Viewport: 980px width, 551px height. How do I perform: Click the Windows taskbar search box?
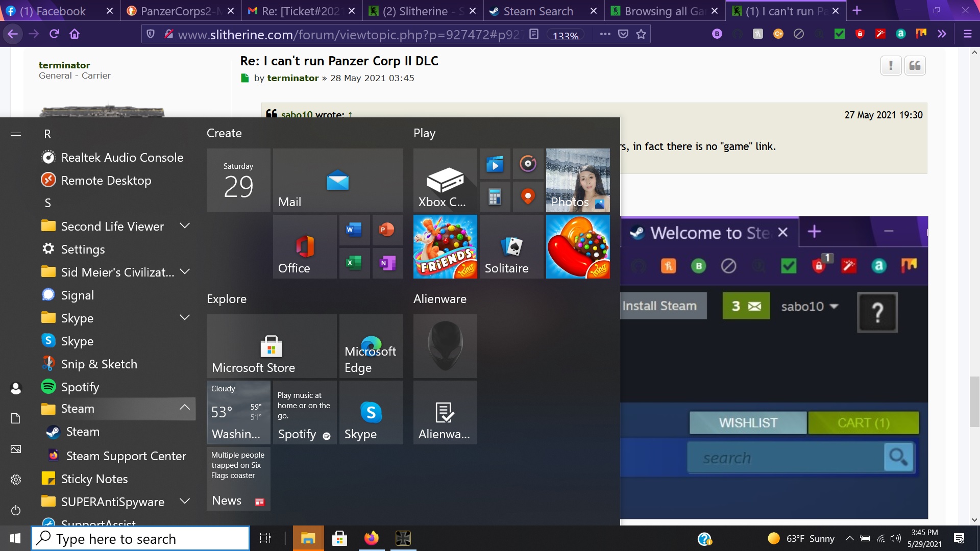(x=141, y=538)
